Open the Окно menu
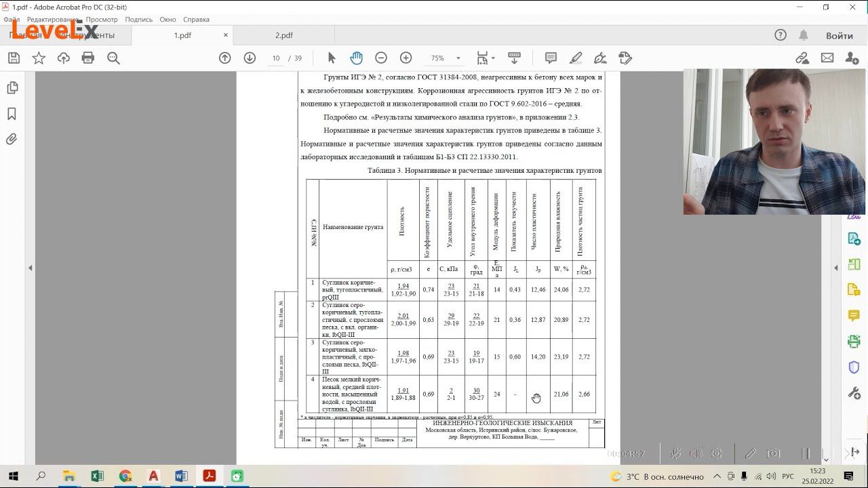The height and width of the screenshot is (488, 868). tap(167, 20)
